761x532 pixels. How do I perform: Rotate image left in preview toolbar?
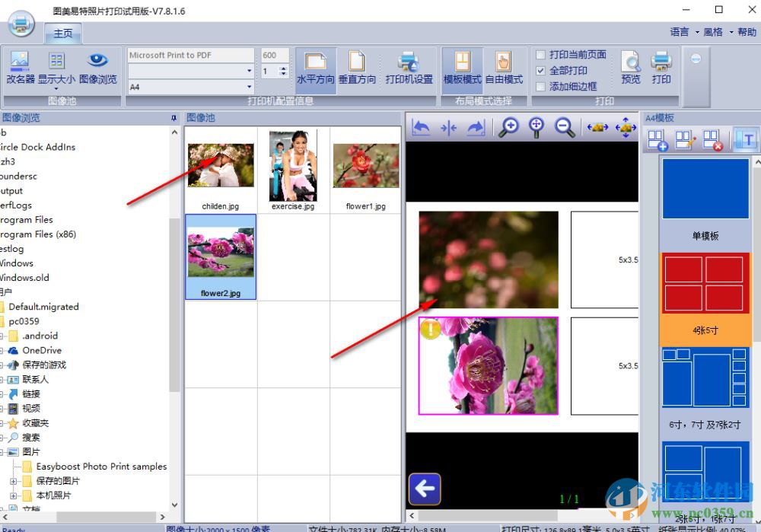[421, 128]
